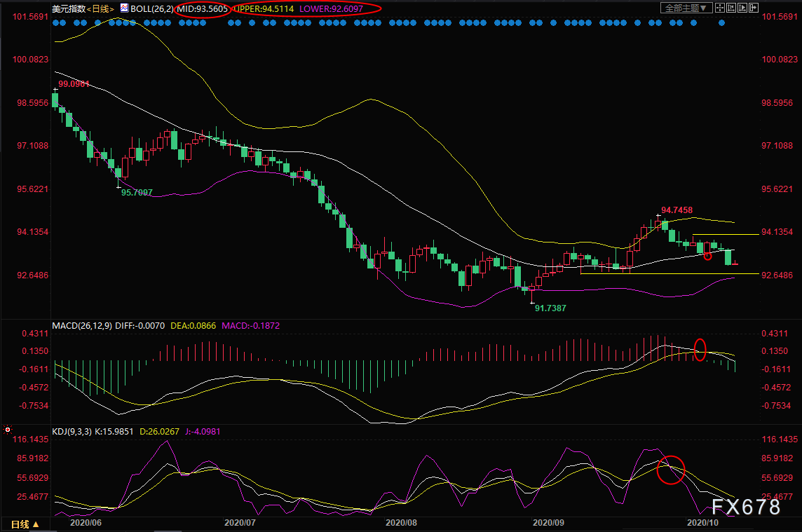Click the <日线> period label in title
Viewport: 802px width, 532px height.
[x=102, y=8]
